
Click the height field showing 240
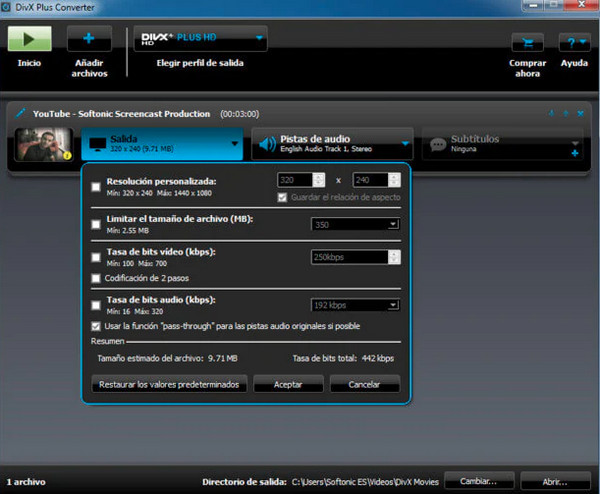tap(370, 180)
